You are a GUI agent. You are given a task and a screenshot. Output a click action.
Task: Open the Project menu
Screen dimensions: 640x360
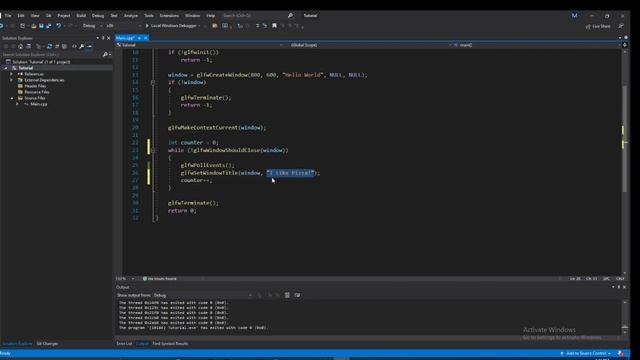click(x=63, y=16)
